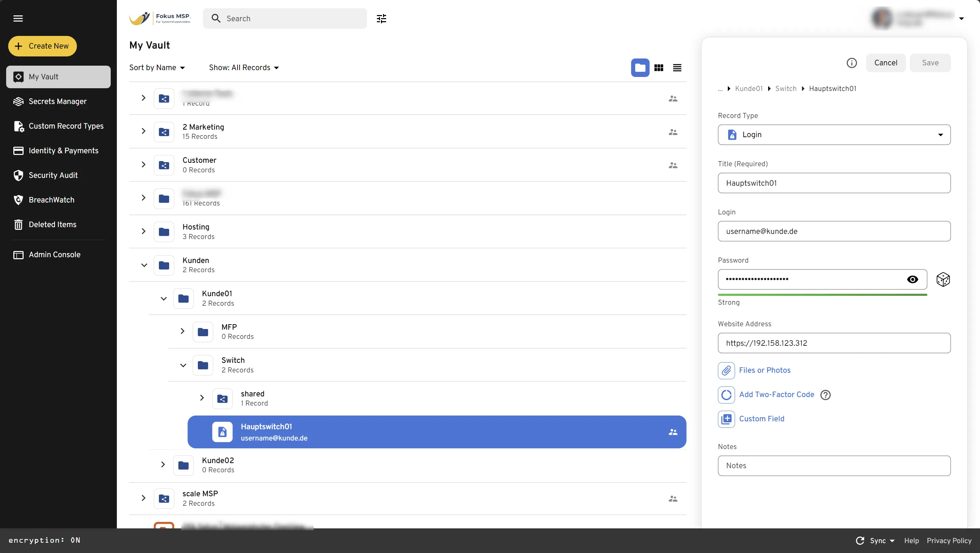Screen dimensions: 980x553
Task: Click shared-users icon on Customer row
Action: click(x=673, y=165)
